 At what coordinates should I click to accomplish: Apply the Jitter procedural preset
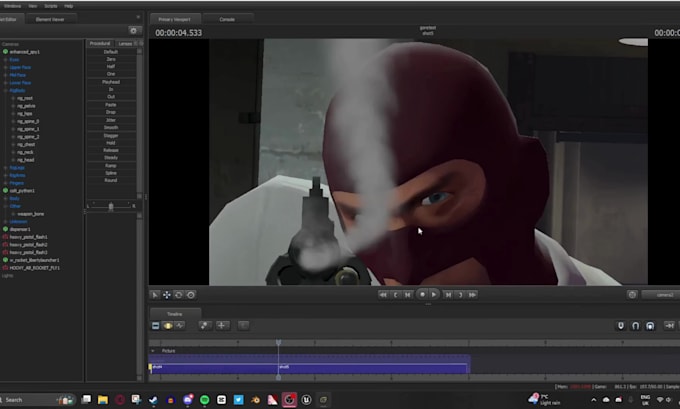point(111,120)
